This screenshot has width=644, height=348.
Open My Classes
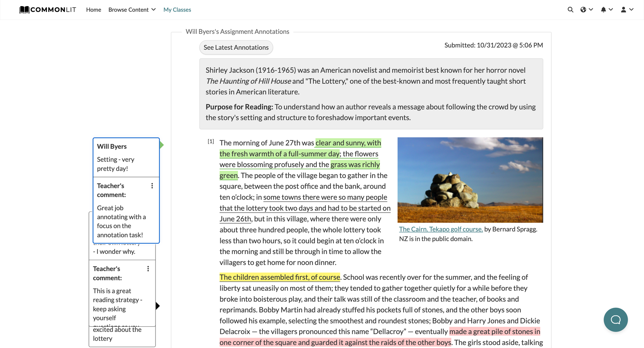(177, 10)
